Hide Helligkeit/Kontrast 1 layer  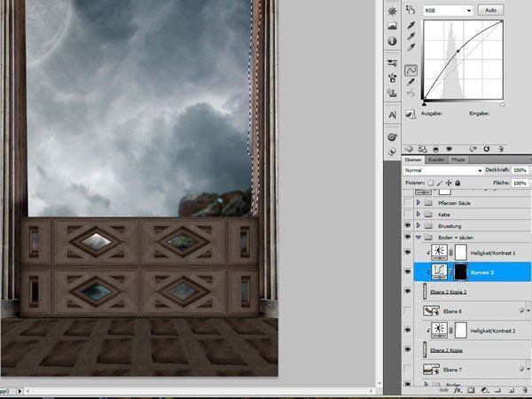(408, 253)
